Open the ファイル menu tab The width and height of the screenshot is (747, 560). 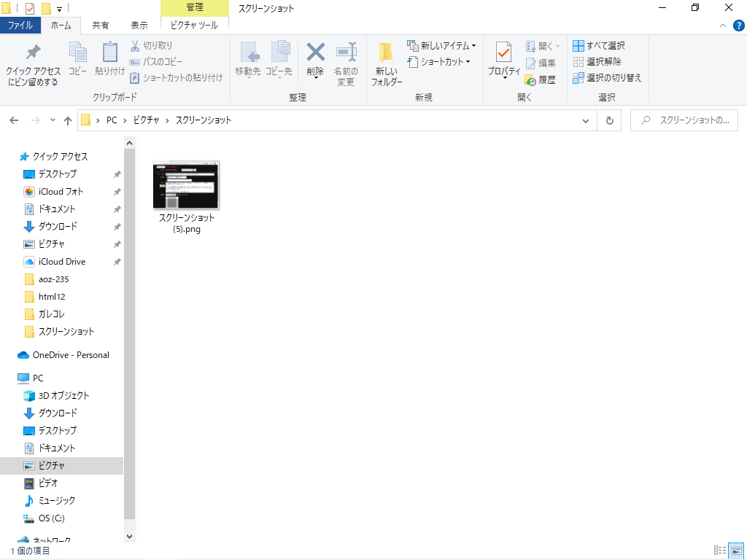click(20, 26)
